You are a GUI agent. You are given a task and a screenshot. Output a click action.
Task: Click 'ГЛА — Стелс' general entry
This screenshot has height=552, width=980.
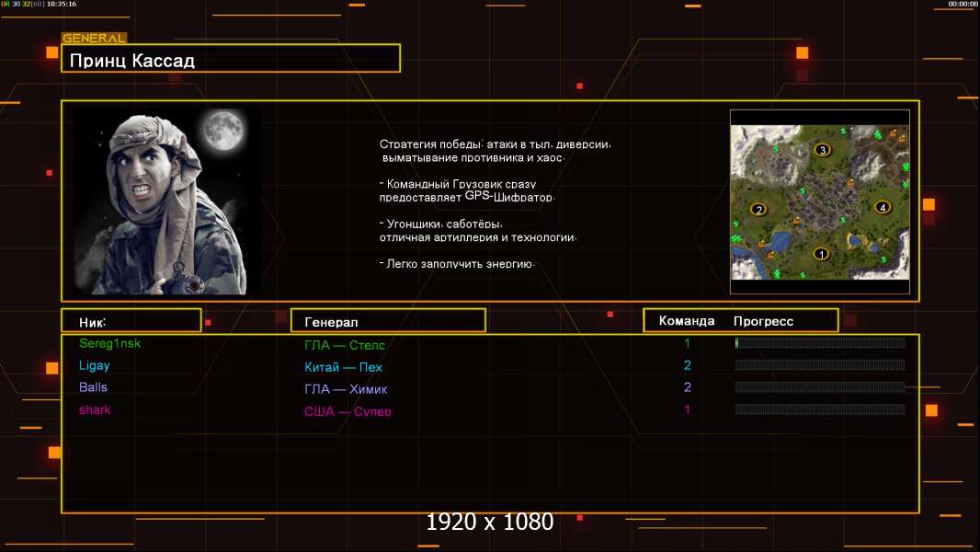coord(345,345)
